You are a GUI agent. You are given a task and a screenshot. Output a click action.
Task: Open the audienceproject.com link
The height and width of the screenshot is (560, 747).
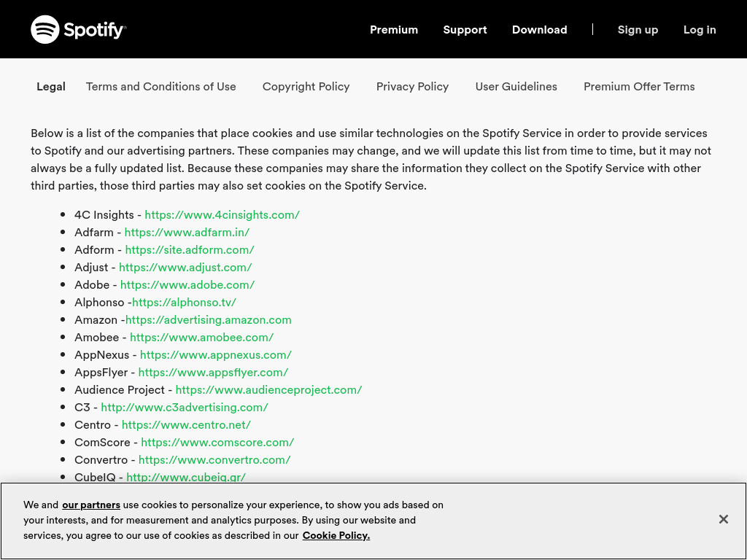click(268, 390)
